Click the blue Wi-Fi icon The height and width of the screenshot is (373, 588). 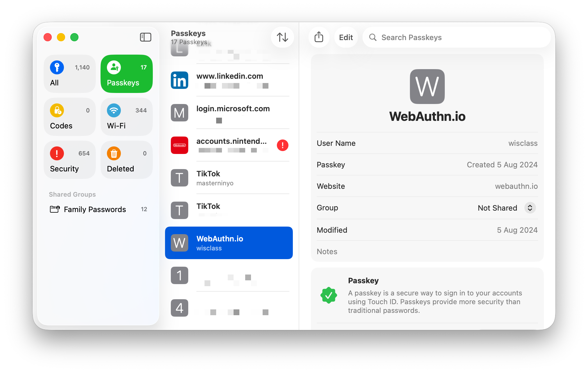coord(114,110)
